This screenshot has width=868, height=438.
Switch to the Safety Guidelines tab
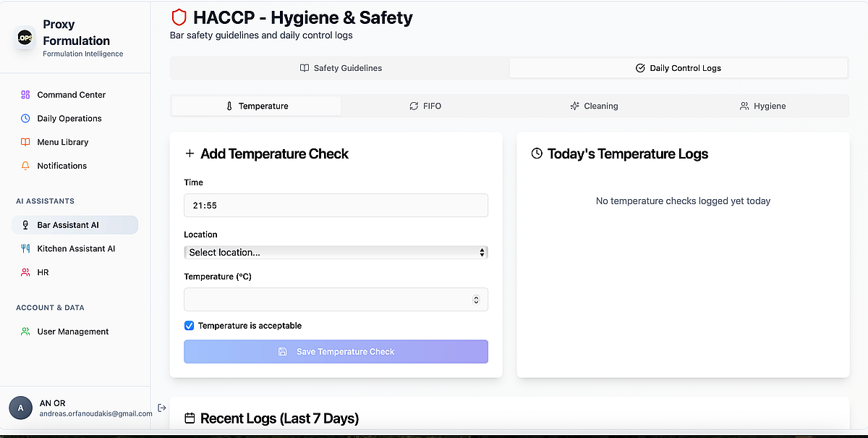pos(341,68)
